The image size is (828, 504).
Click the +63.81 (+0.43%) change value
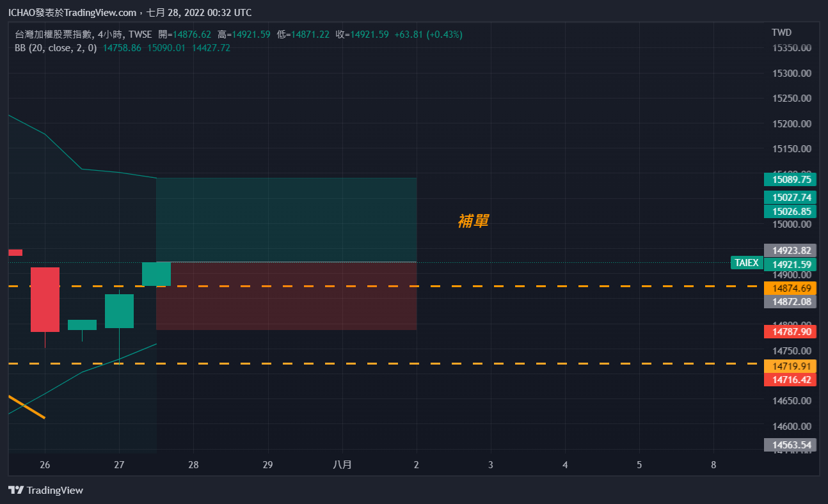[428, 35]
